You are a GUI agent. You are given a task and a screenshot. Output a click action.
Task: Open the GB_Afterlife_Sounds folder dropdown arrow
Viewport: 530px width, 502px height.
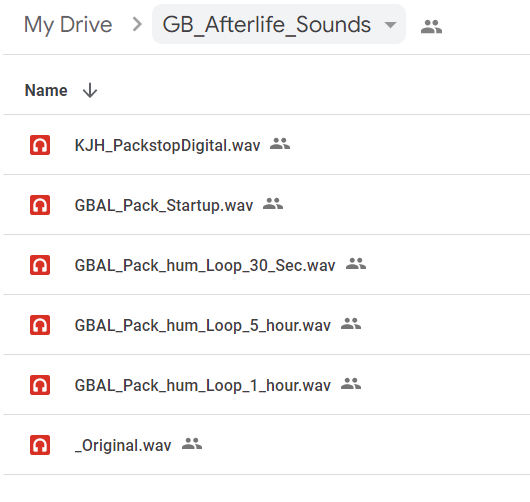click(x=390, y=25)
